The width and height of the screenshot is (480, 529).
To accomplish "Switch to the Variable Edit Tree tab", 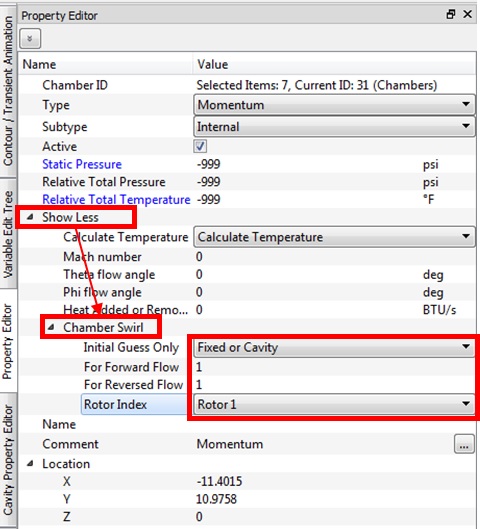I will (8, 234).
